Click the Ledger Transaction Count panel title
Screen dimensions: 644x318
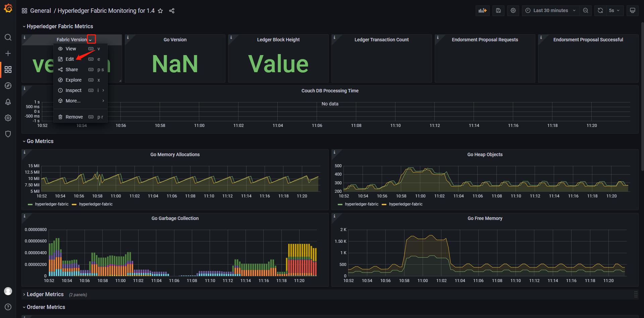pyautogui.click(x=382, y=40)
